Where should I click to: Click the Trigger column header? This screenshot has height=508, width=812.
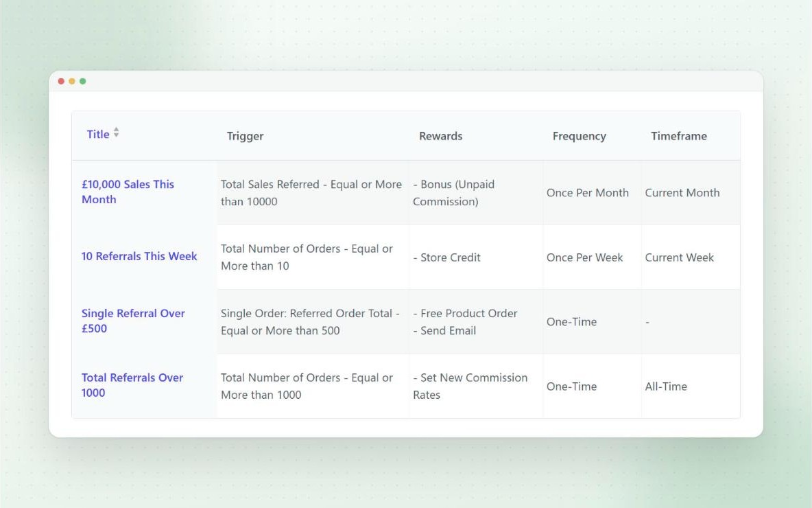tap(245, 136)
